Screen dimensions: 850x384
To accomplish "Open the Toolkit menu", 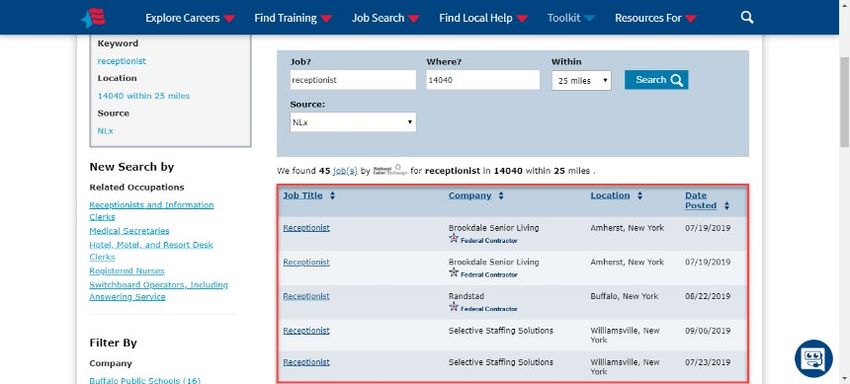I will [x=571, y=18].
